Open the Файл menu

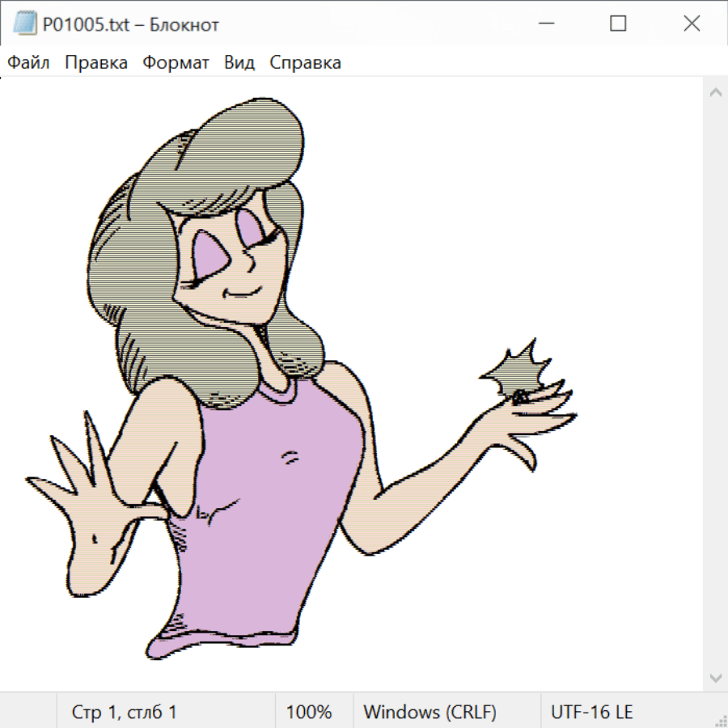click(29, 63)
